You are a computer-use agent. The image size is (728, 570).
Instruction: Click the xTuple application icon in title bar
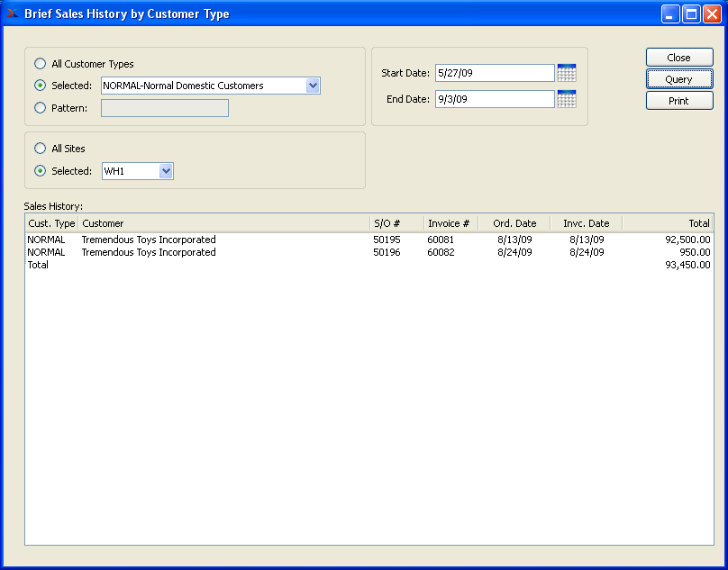click(13, 14)
